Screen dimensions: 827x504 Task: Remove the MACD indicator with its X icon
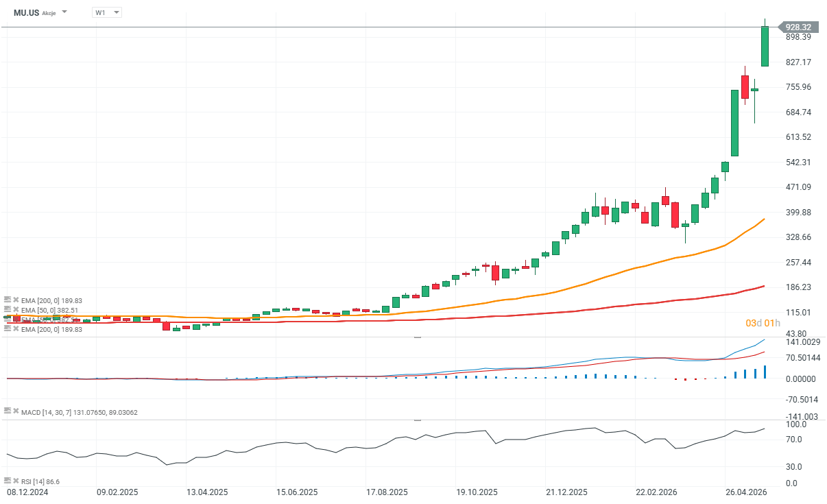(x=16, y=411)
